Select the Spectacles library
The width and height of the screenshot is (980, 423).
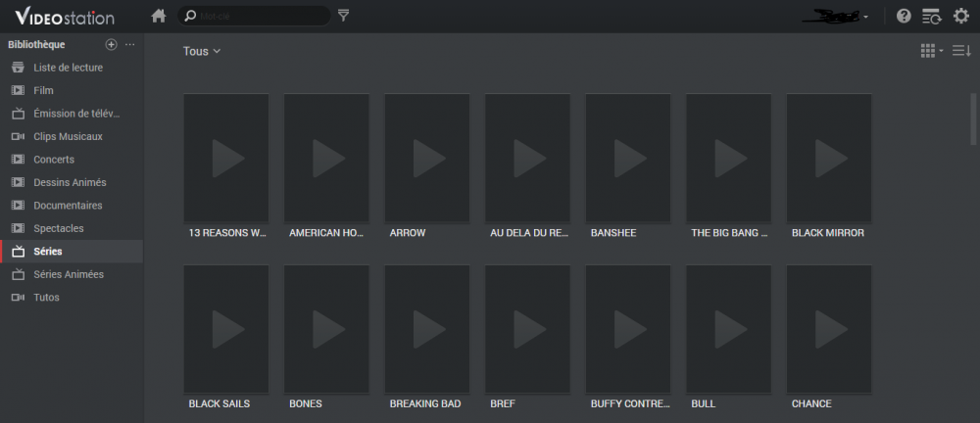72,229
